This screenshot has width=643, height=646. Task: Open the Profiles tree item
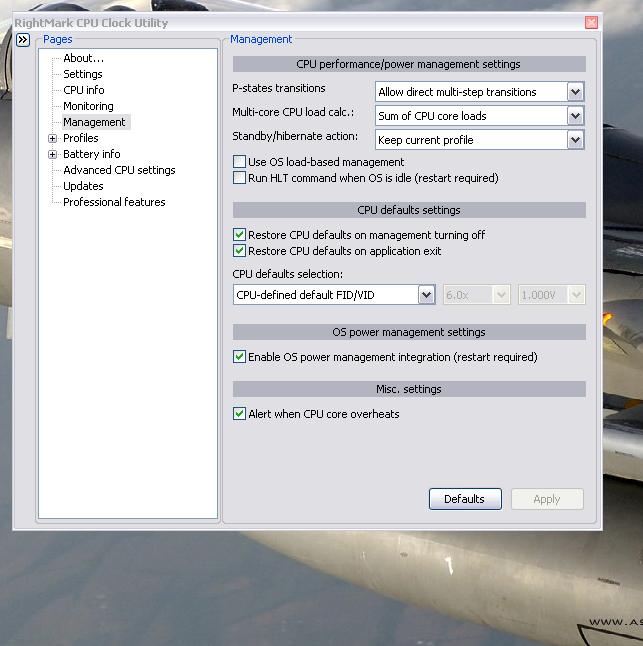(81, 138)
